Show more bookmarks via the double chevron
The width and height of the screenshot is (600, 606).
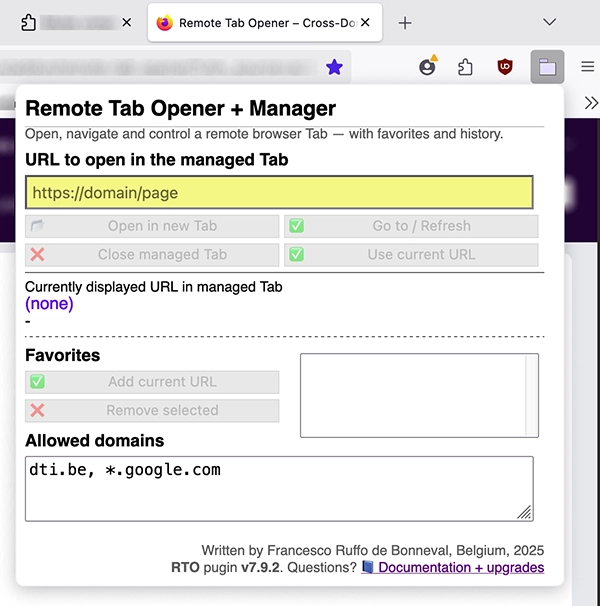591,103
